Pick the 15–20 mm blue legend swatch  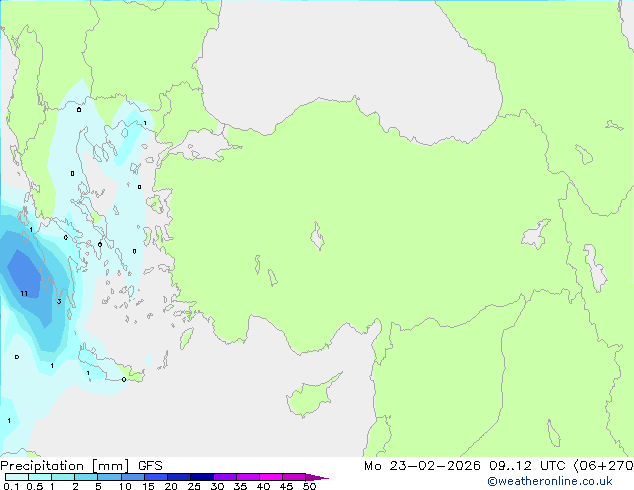click(156, 477)
